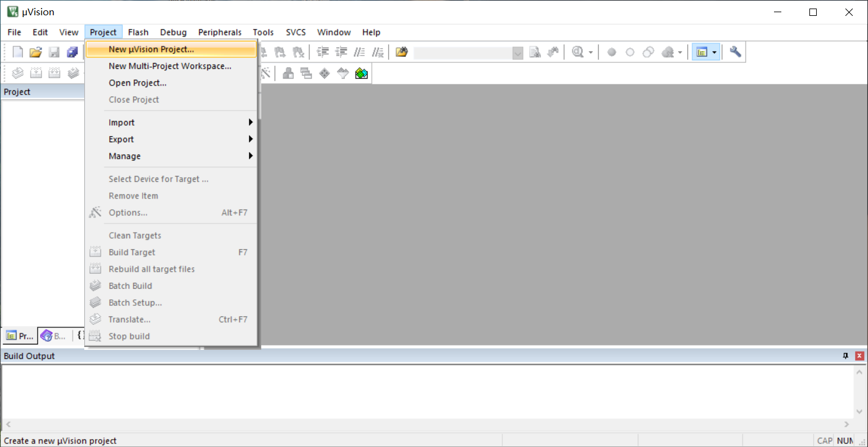Open Manage Project Items icon

coord(288,73)
